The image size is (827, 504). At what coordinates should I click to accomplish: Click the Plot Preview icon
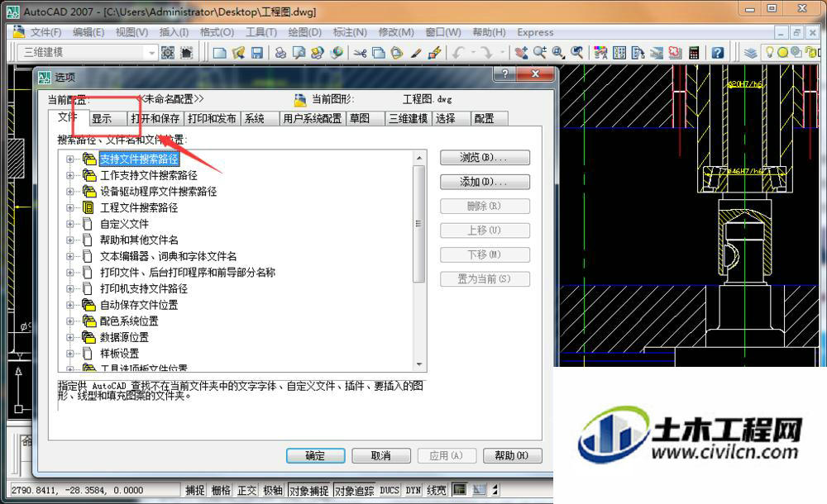click(x=299, y=52)
